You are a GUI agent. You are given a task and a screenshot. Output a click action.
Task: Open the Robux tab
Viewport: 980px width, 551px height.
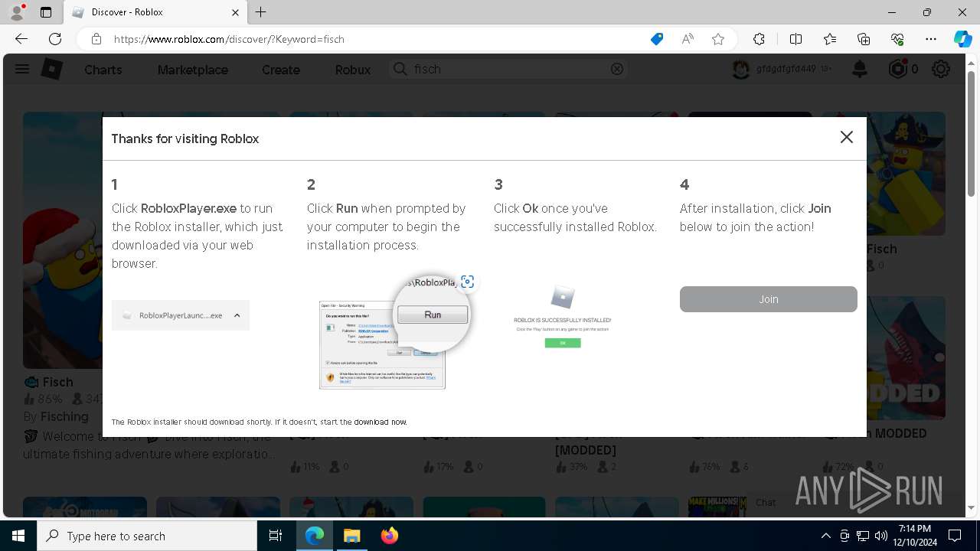coord(353,70)
